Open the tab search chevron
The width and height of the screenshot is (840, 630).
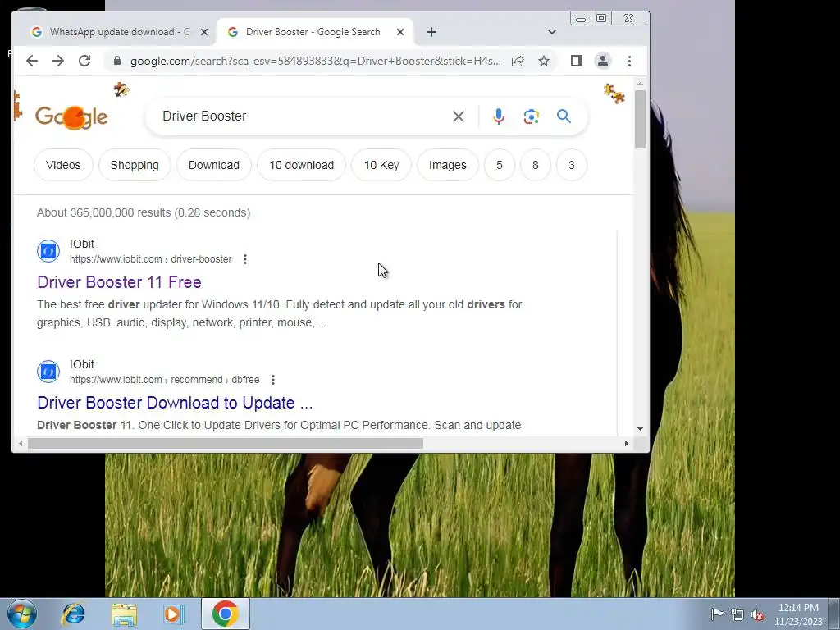552,32
